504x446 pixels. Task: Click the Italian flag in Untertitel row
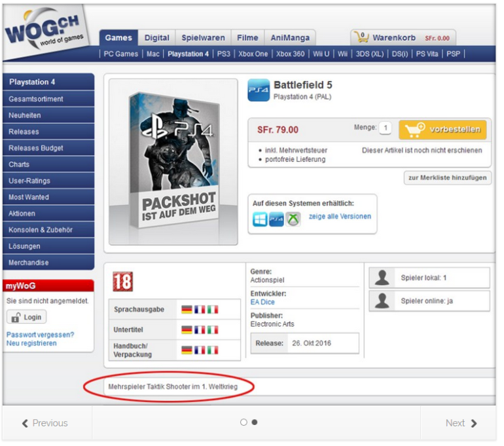(213, 330)
